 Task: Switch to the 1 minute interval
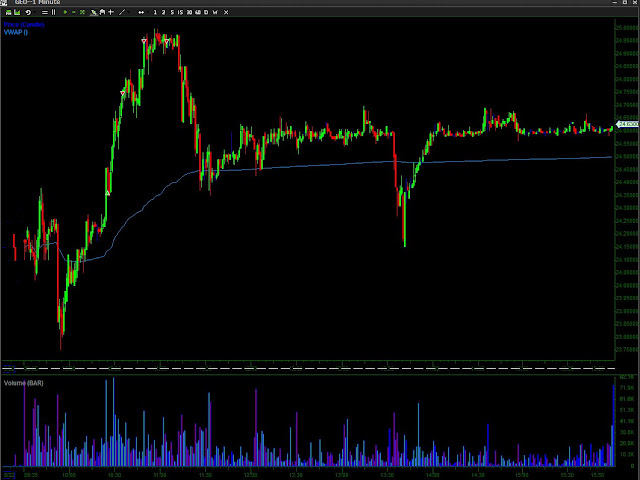click(x=155, y=12)
